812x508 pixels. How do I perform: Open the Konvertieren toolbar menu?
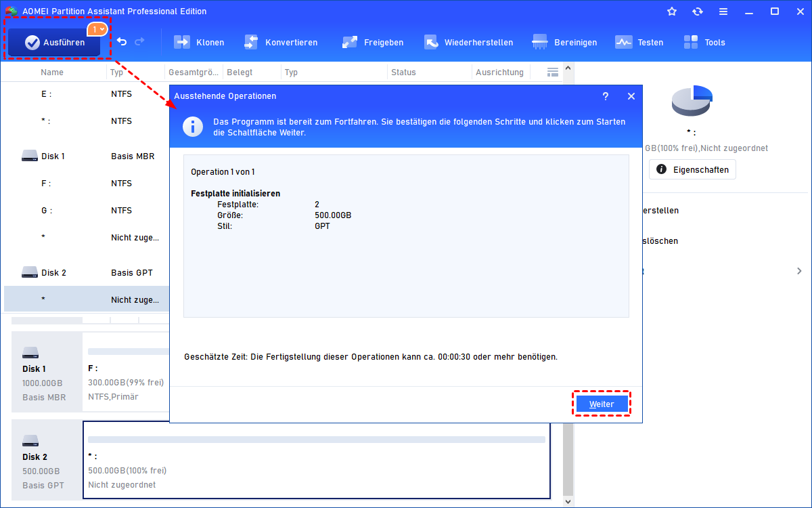(x=280, y=42)
